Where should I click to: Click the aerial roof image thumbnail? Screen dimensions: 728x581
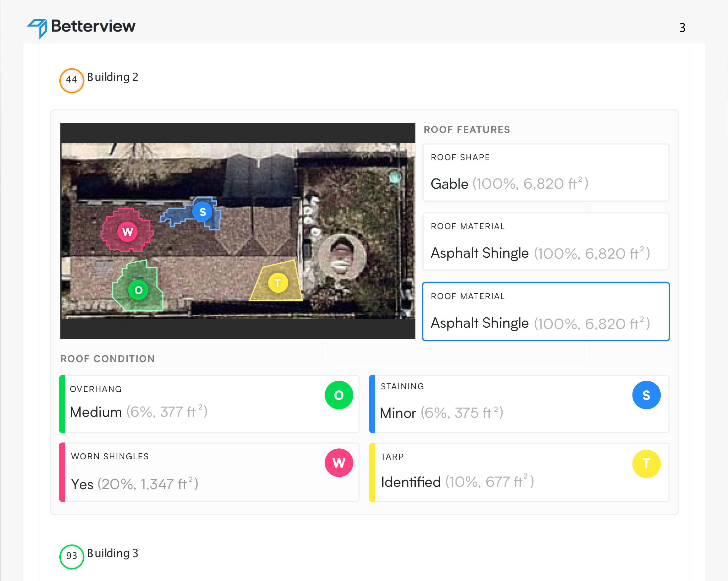238,231
